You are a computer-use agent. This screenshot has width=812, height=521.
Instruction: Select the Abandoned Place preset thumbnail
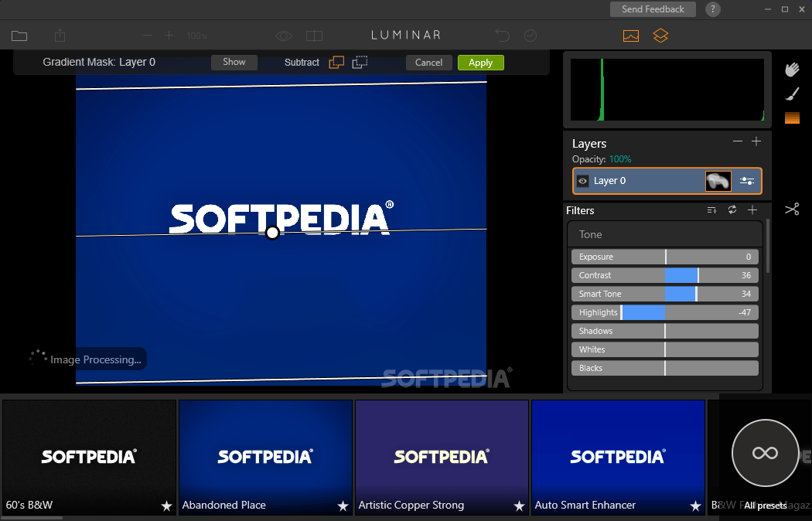tap(265, 456)
